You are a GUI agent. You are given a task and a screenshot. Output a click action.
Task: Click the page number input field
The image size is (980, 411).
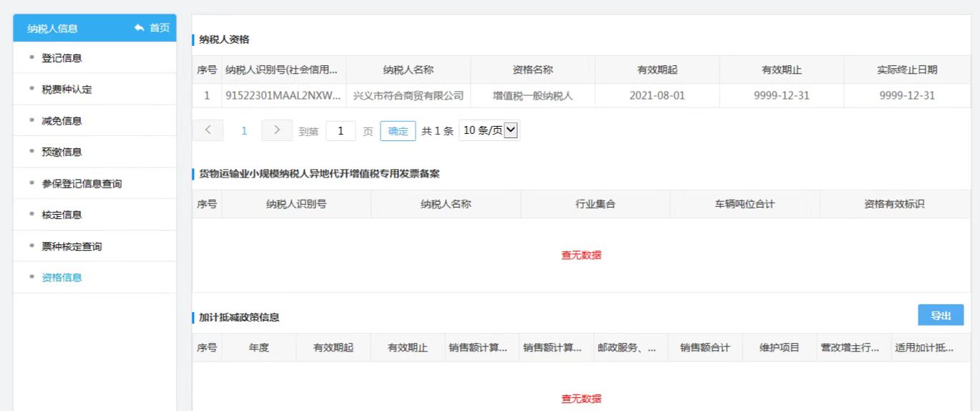click(x=340, y=131)
